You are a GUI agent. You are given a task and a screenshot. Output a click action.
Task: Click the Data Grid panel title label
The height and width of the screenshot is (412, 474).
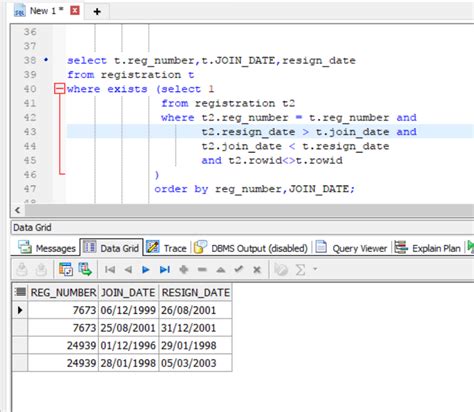coord(32,228)
